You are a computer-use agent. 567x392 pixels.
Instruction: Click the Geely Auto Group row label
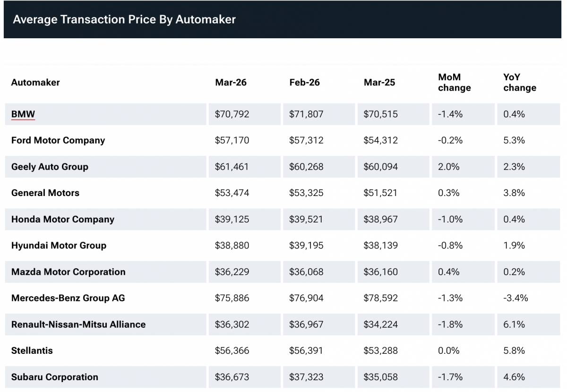tap(50, 167)
